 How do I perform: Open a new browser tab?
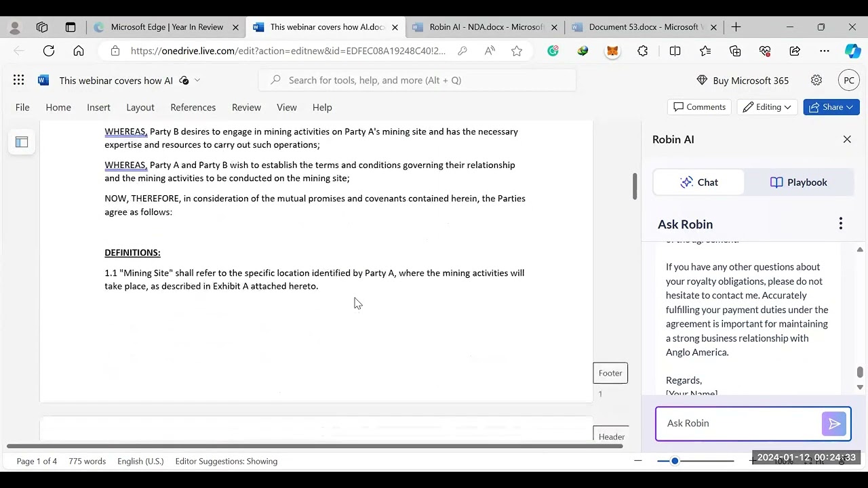pyautogui.click(x=736, y=27)
